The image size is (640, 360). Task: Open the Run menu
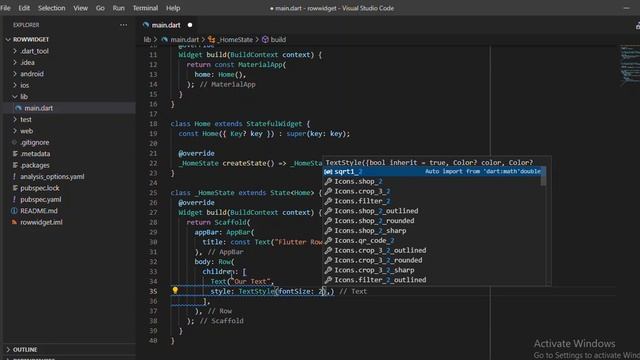[x=118, y=8]
